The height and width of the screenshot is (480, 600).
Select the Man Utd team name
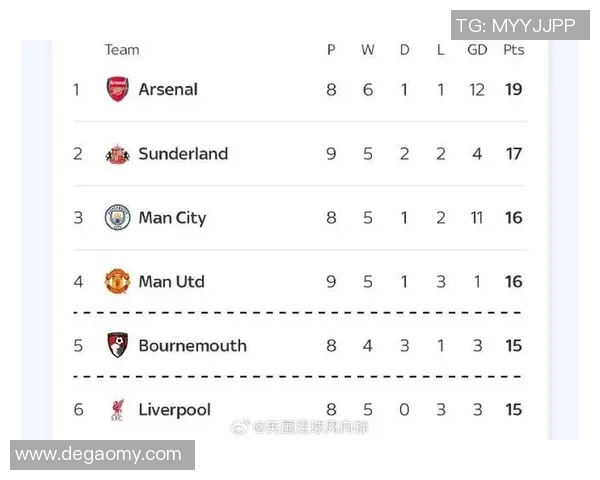pos(171,281)
